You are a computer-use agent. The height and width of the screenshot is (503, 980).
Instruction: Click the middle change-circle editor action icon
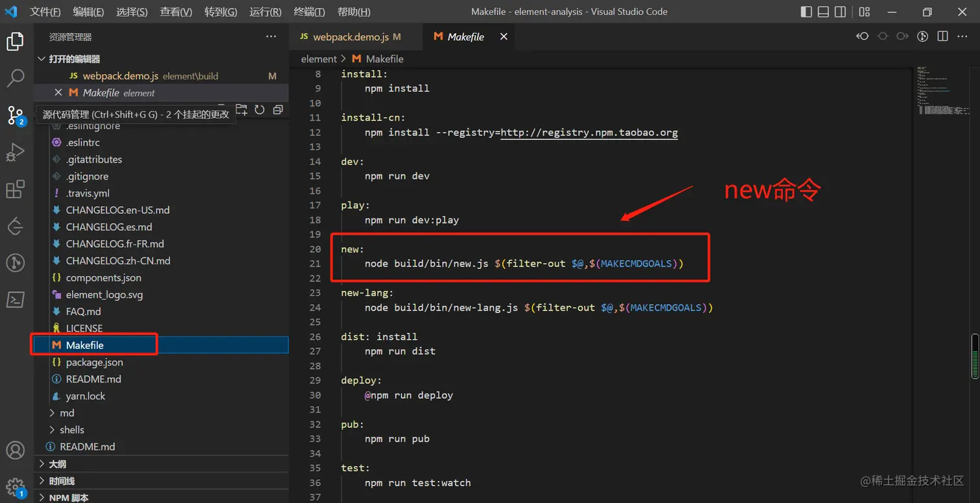point(882,36)
